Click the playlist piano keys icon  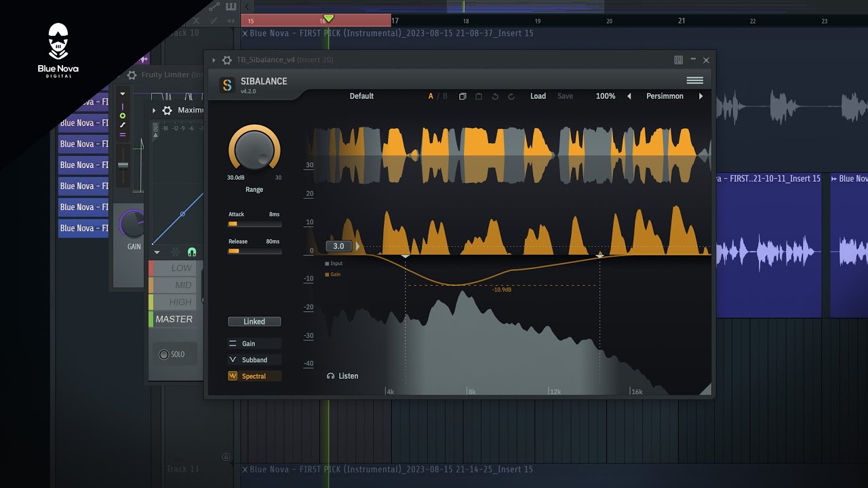pyautogui.click(x=231, y=7)
